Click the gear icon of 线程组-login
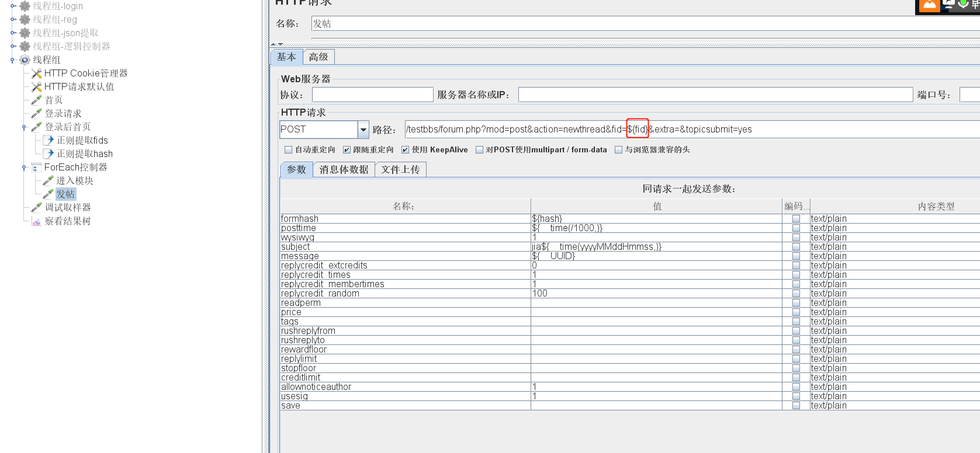This screenshot has height=453, width=980. pos(25,6)
